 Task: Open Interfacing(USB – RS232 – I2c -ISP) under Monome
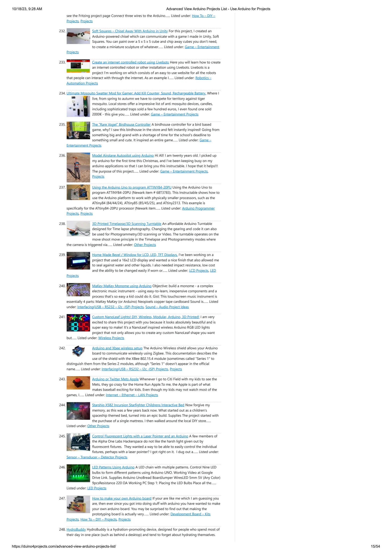coord(110,307)
